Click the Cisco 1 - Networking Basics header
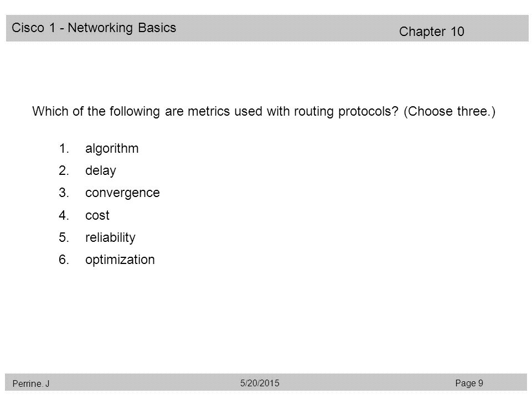The height and width of the screenshot is (399, 532). tap(94, 28)
